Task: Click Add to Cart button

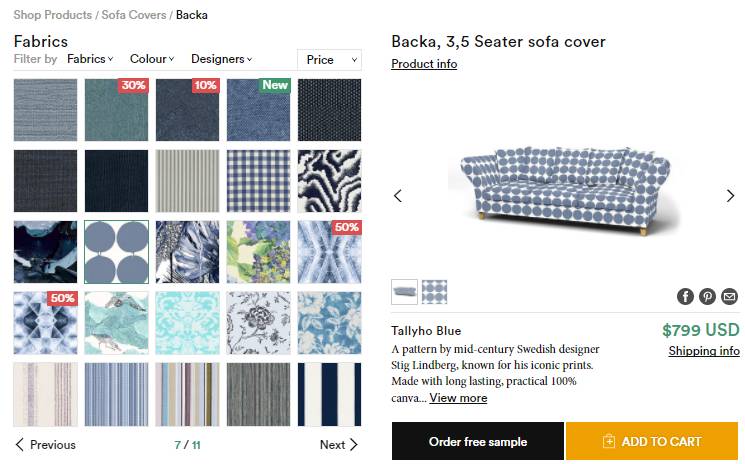Action: [652, 441]
